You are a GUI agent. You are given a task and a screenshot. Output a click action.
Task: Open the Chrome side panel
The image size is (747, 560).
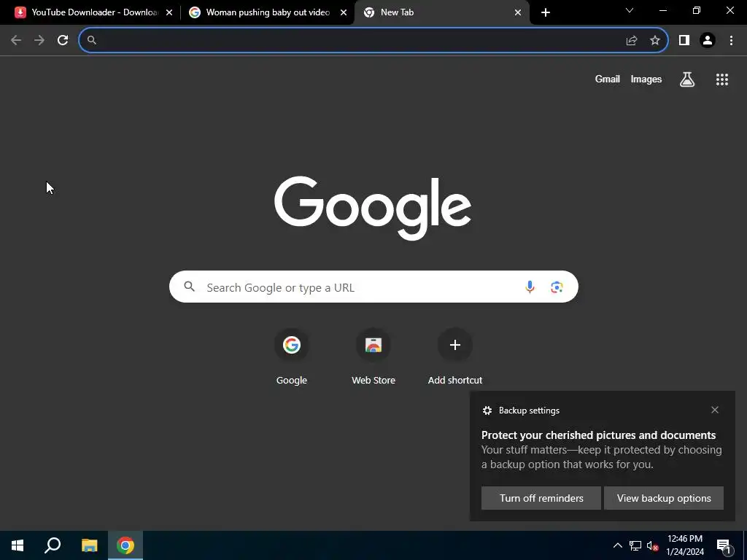click(684, 41)
